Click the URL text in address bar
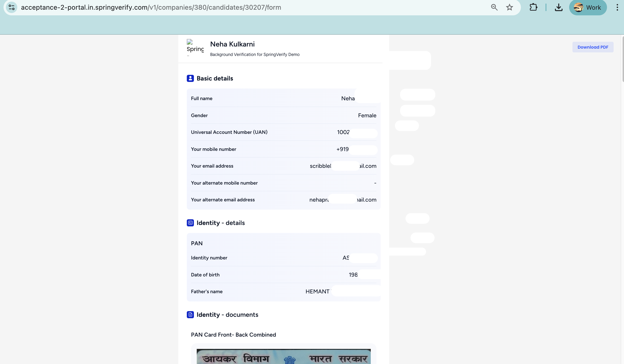 pos(151,7)
